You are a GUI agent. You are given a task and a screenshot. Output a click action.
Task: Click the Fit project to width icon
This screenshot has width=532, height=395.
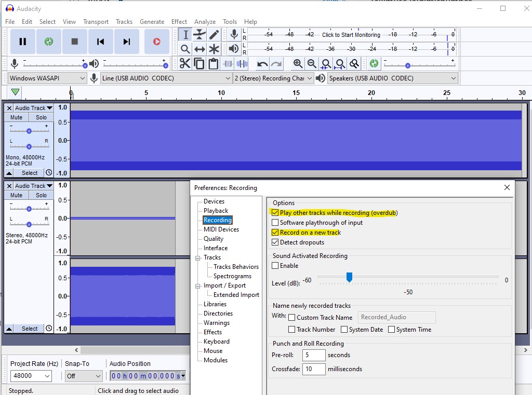click(x=340, y=63)
